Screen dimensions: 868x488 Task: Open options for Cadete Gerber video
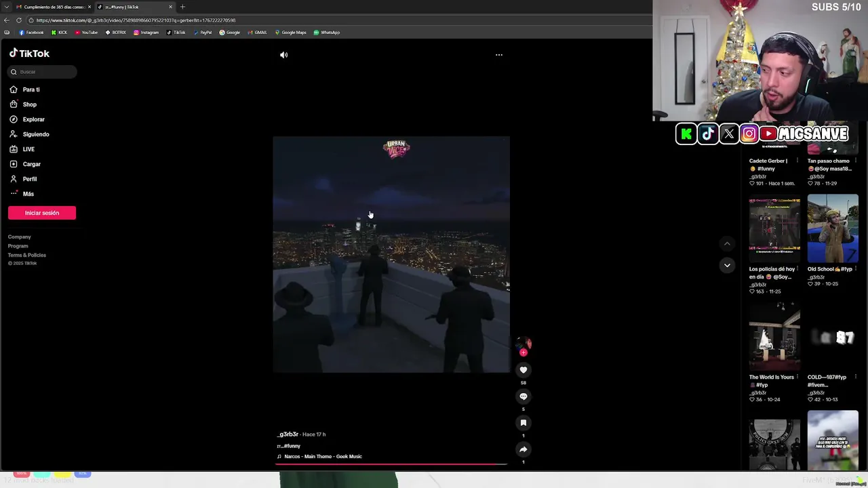click(797, 161)
